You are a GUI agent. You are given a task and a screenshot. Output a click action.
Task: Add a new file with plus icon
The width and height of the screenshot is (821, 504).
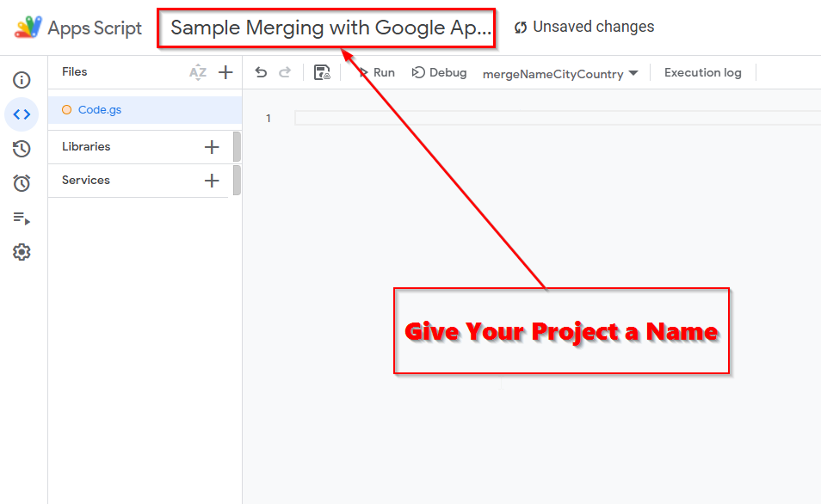[225, 72]
